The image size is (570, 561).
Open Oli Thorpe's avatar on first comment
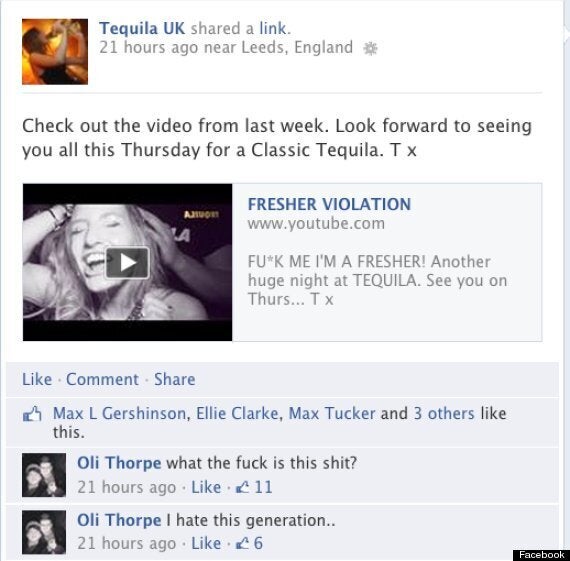coord(44,475)
